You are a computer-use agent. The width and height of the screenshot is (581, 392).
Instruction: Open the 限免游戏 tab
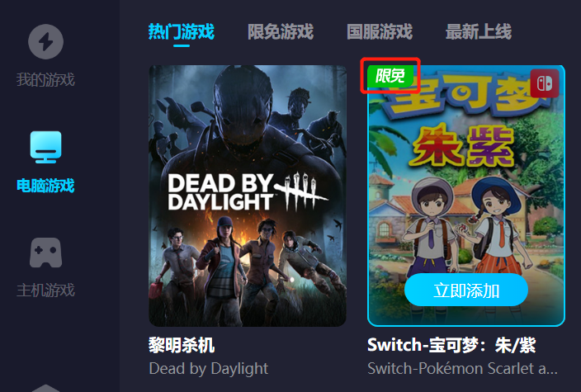point(281,32)
